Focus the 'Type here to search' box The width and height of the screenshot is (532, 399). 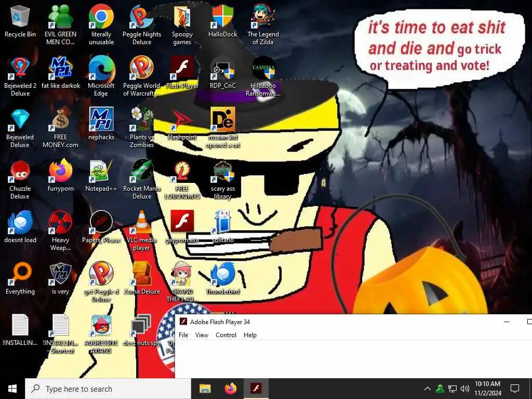[x=108, y=389]
